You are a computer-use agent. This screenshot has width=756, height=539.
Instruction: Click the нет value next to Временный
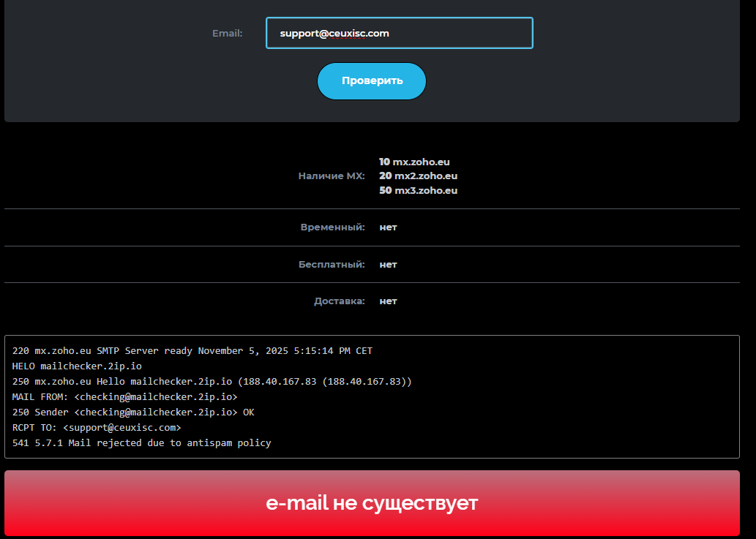pos(388,227)
